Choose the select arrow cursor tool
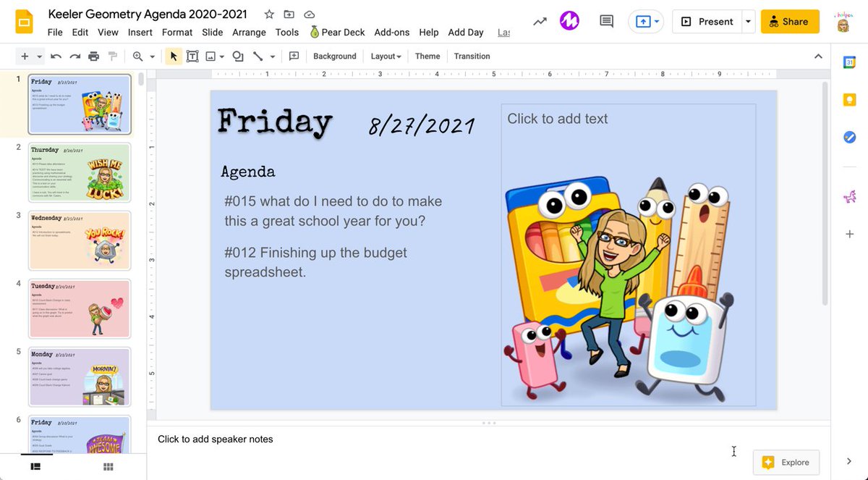Screen dimensions: 868x480 pos(174,56)
